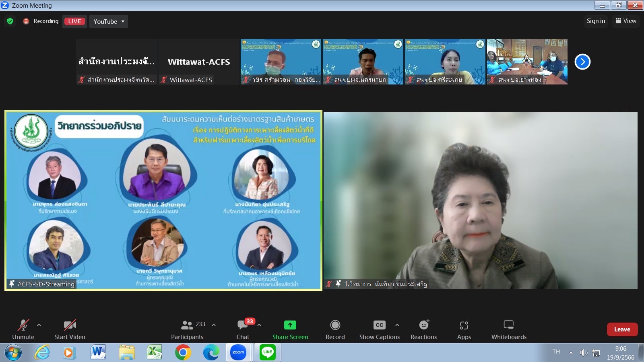Click the red Leave button

[x=622, y=329]
